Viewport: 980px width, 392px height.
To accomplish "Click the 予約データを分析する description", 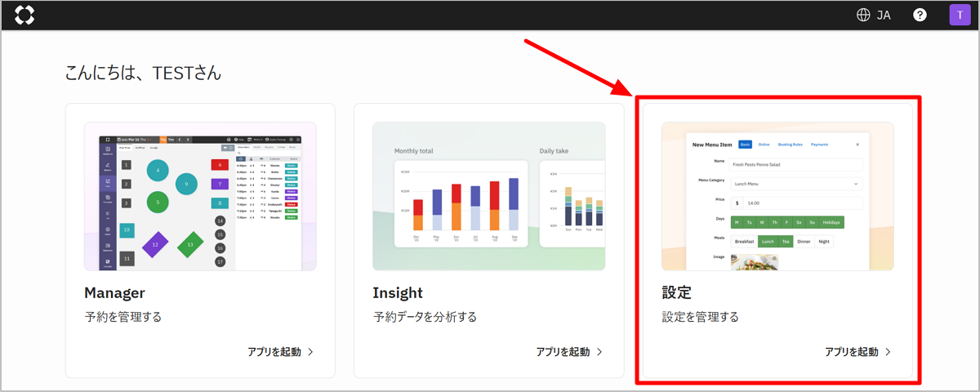I will click(x=425, y=317).
